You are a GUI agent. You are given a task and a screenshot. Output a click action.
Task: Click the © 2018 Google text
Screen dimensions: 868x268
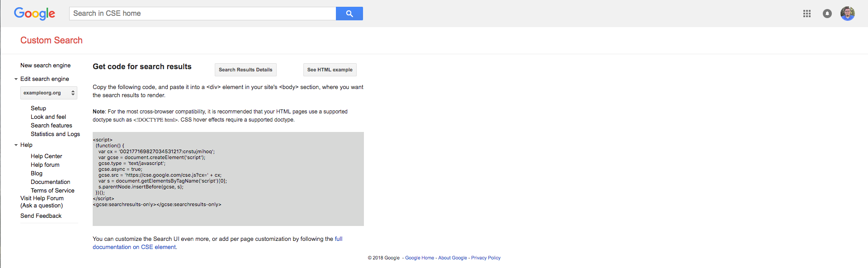point(384,258)
